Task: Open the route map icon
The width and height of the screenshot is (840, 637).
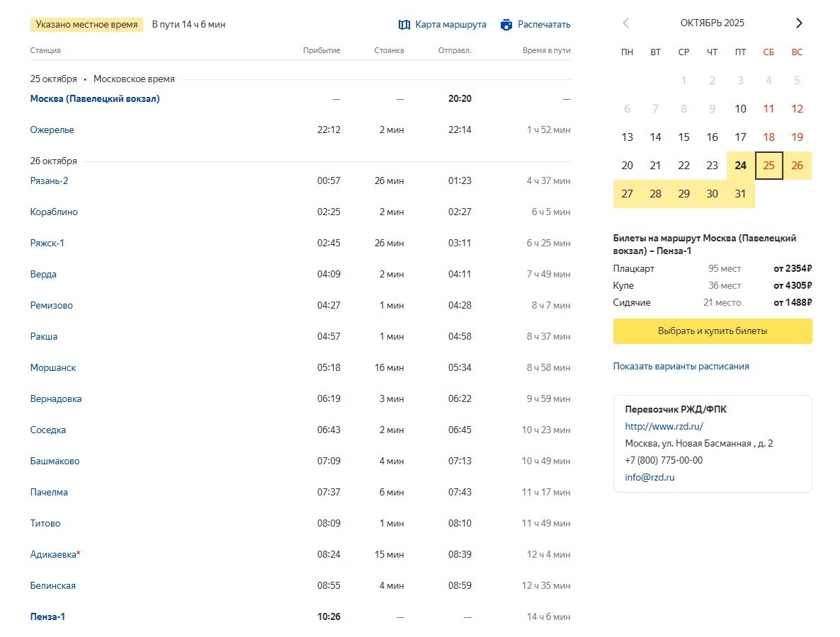Action: coord(404,25)
